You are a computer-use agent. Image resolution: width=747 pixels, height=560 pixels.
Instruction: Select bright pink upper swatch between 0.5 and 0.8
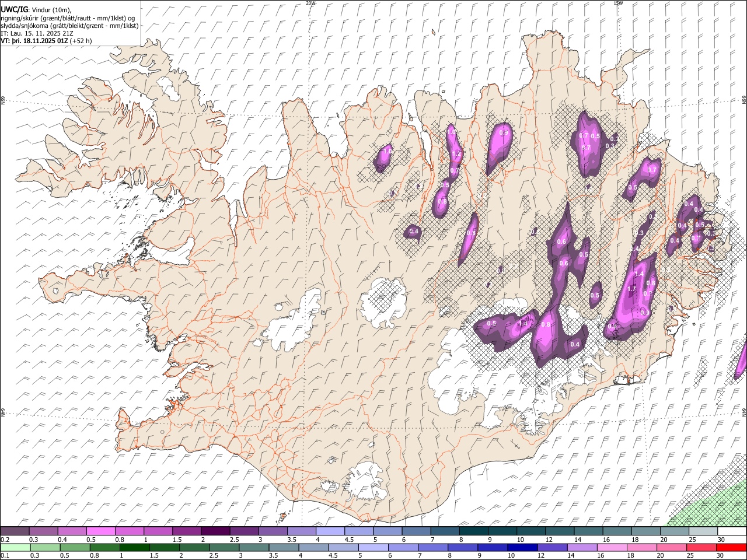point(100,531)
